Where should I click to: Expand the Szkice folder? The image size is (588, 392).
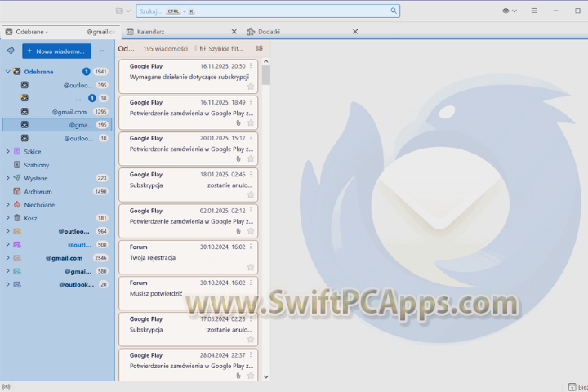pos(7,151)
